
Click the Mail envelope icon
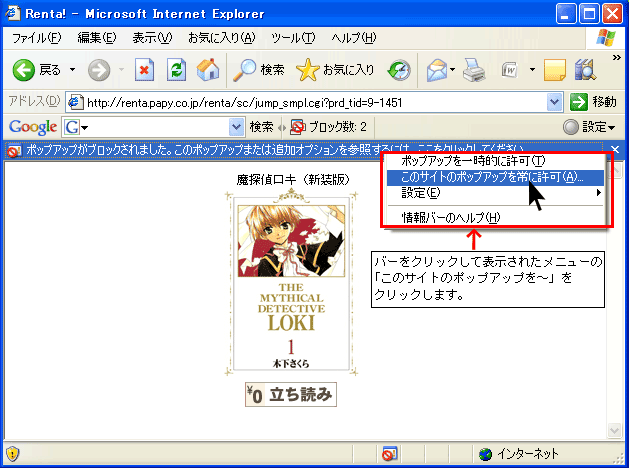[x=436, y=70]
